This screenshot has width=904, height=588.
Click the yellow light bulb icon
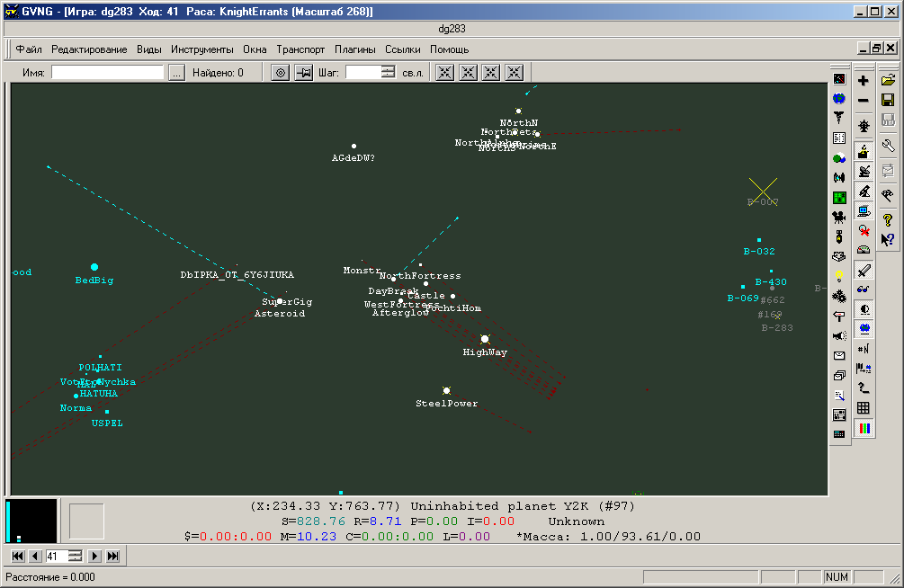[839, 276]
